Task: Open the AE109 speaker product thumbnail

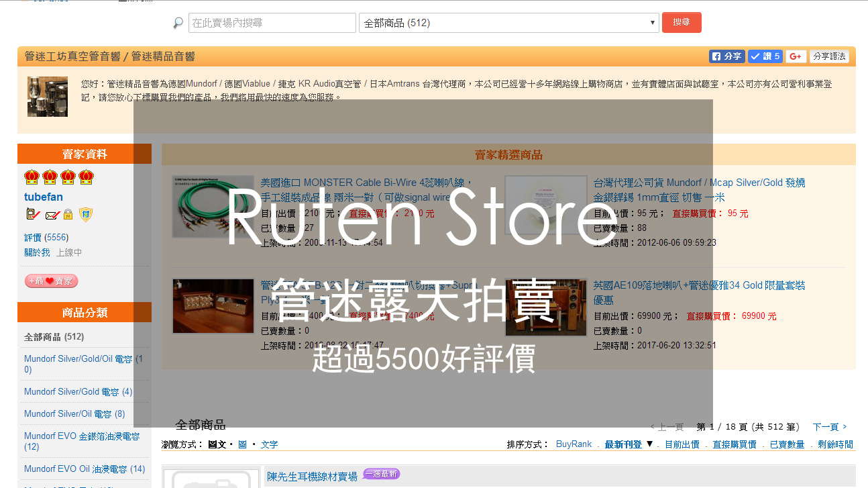Action: pos(546,307)
